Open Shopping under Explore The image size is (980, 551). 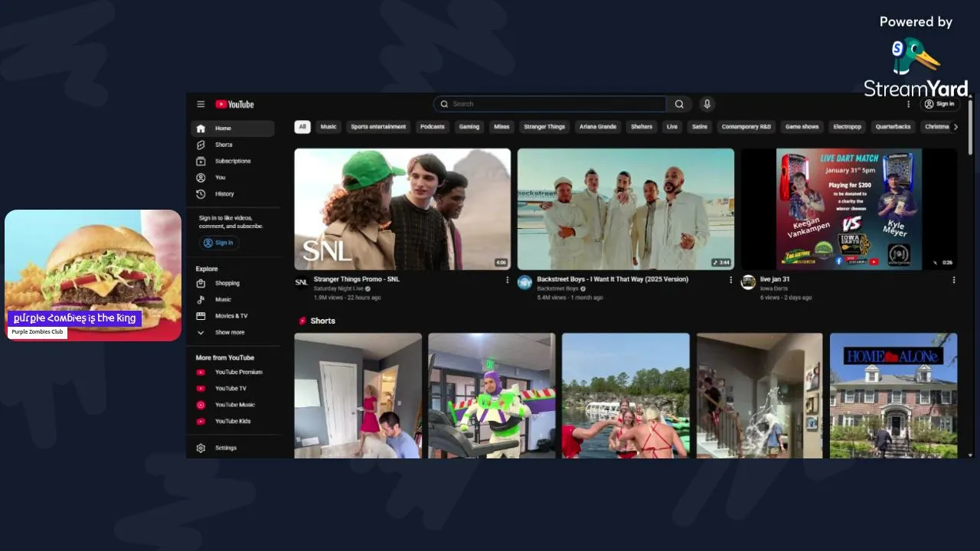(x=233, y=283)
